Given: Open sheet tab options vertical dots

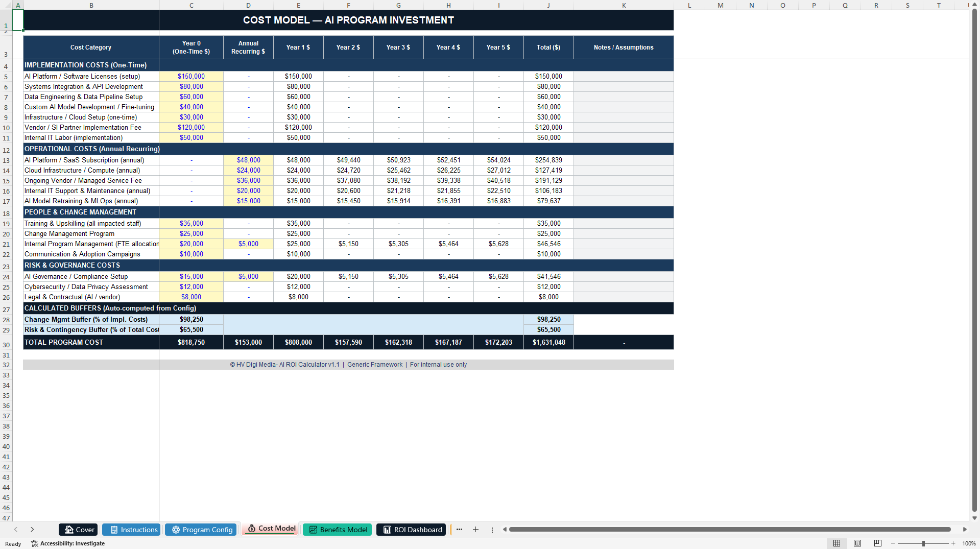Looking at the screenshot, I should click(x=492, y=530).
